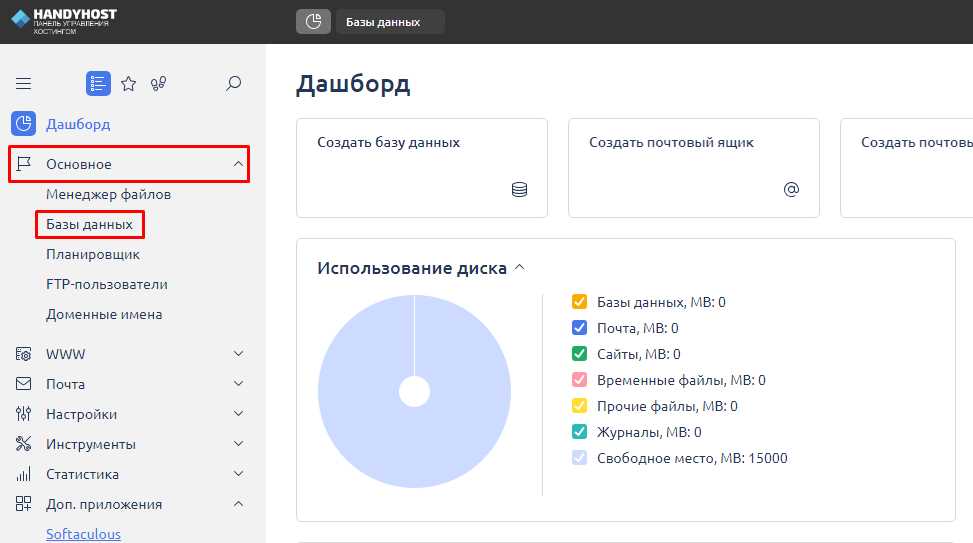Click the HandyHost logo

(64, 20)
